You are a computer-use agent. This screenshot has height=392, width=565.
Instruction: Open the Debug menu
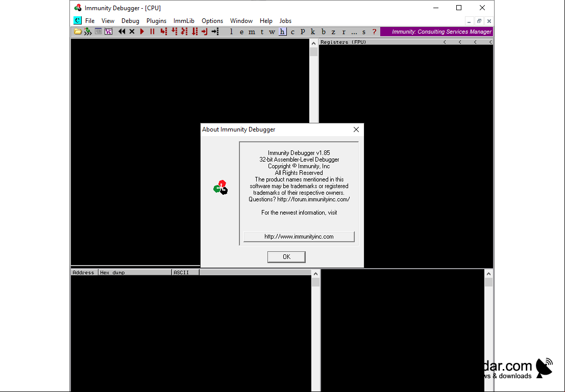pos(130,21)
